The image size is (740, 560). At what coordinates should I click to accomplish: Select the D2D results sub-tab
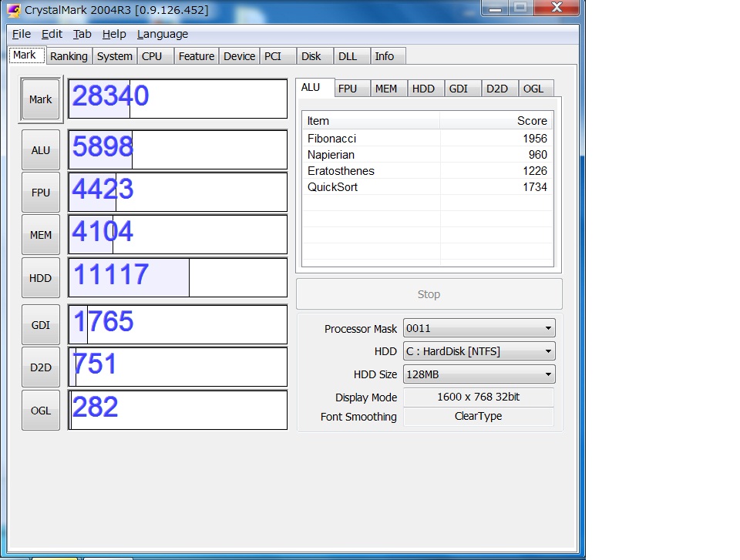coord(499,89)
